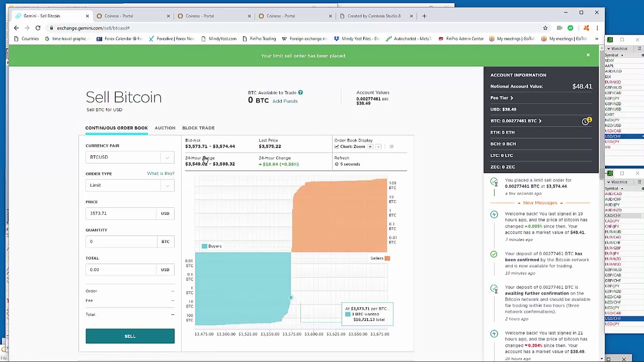644x362 pixels.
Task: Click the awaiting confirmation message icon
Action: 494,289
